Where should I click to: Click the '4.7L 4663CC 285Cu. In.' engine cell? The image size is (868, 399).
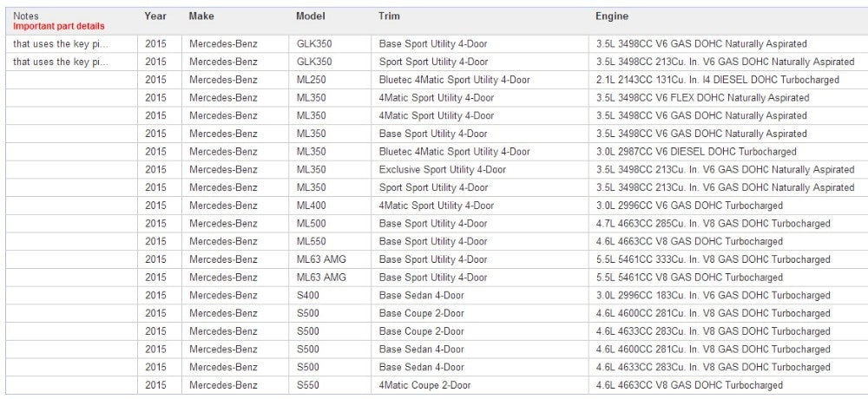713,224
